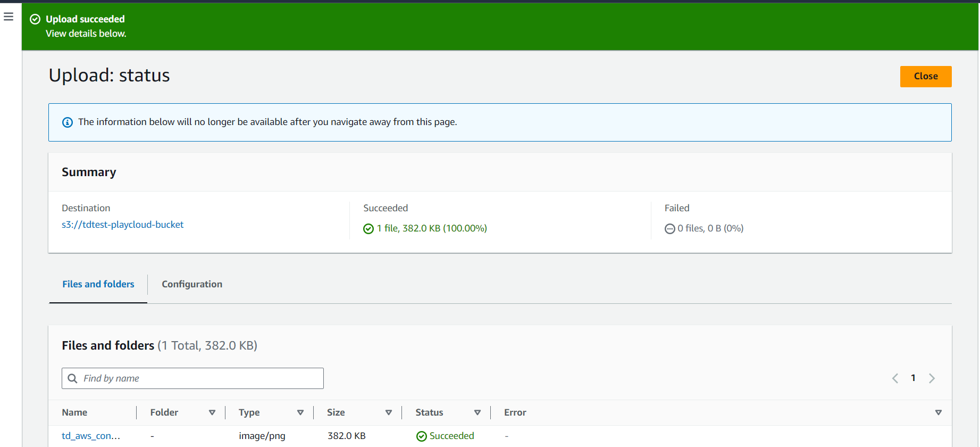Open the hamburger navigation menu
Screen dimensions: 980x447
point(9,17)
